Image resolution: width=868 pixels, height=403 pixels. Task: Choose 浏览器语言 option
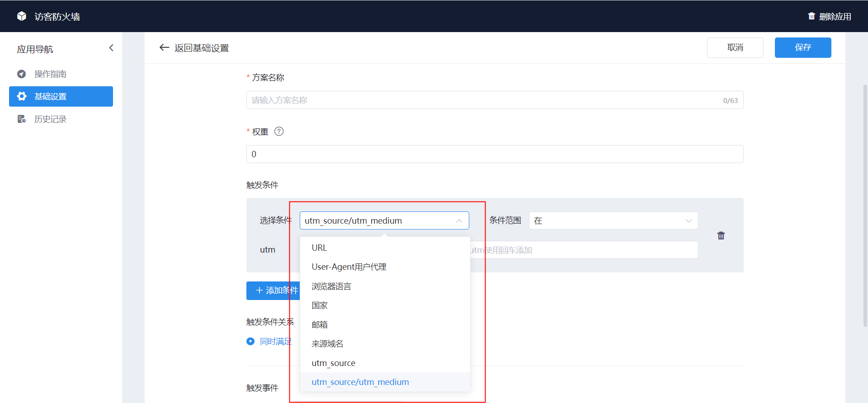tap(385, 286)
